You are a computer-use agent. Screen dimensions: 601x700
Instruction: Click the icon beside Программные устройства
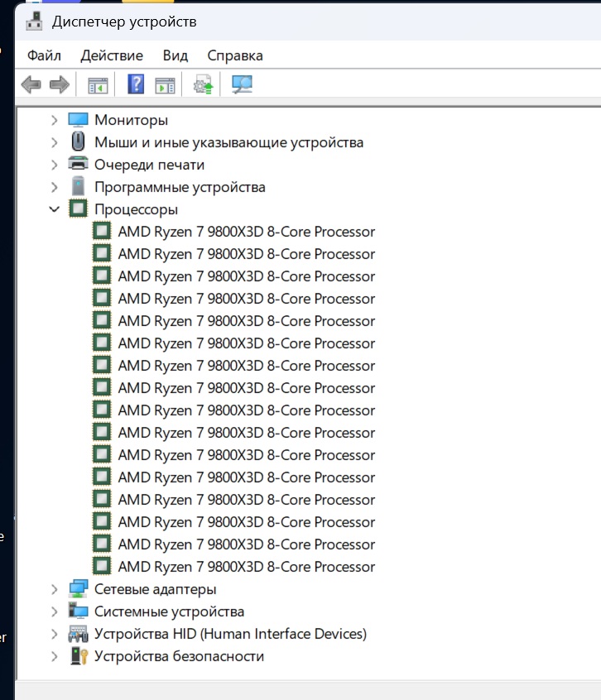click(78, 187)
